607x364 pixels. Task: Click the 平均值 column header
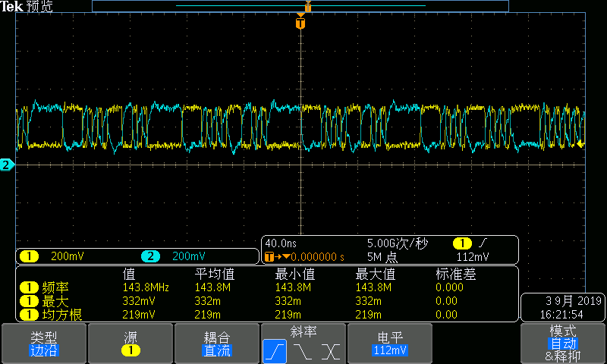point(215,274)
